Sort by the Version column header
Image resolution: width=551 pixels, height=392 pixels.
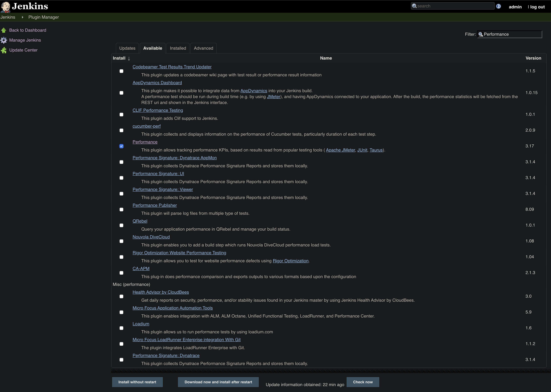point(533,58)
